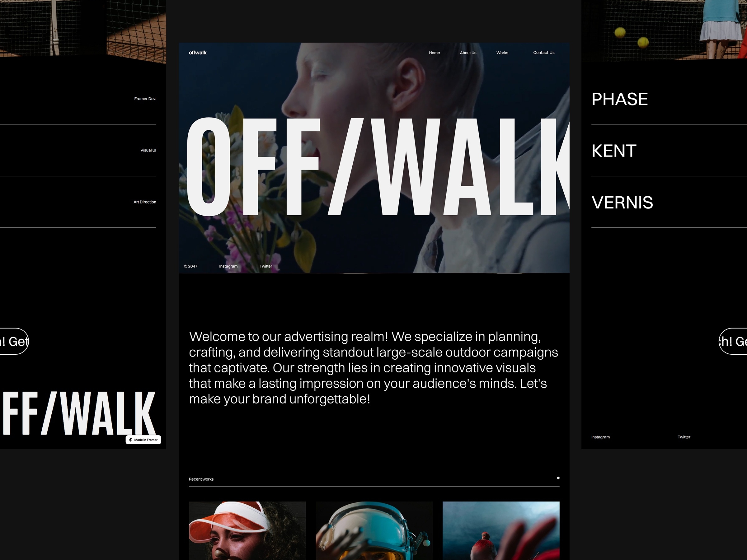The width and height of the screenshot is (747, 560).
Task: Click the Contact Us tab
Action: [x=542, y=52]
